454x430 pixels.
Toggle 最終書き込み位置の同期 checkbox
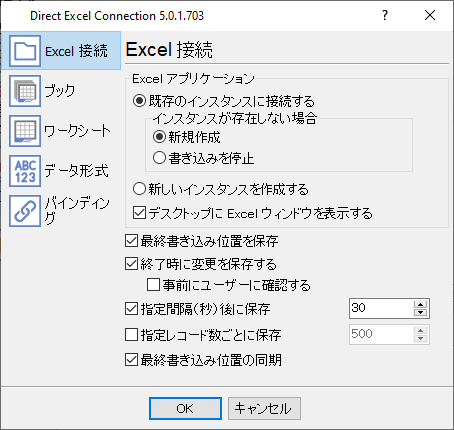coord(131,360)
